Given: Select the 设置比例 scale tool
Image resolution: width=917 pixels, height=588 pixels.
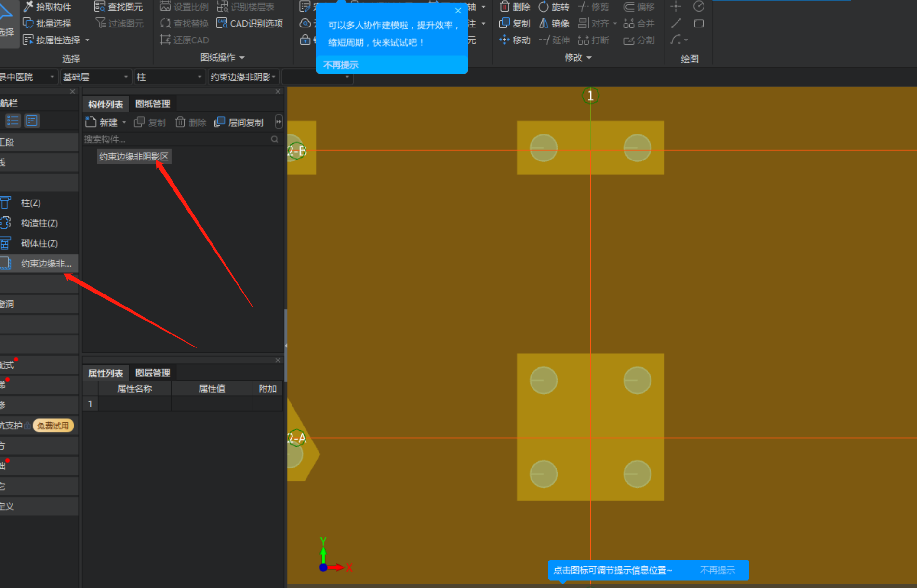Looking at the screenshot, I should (184, 7).
